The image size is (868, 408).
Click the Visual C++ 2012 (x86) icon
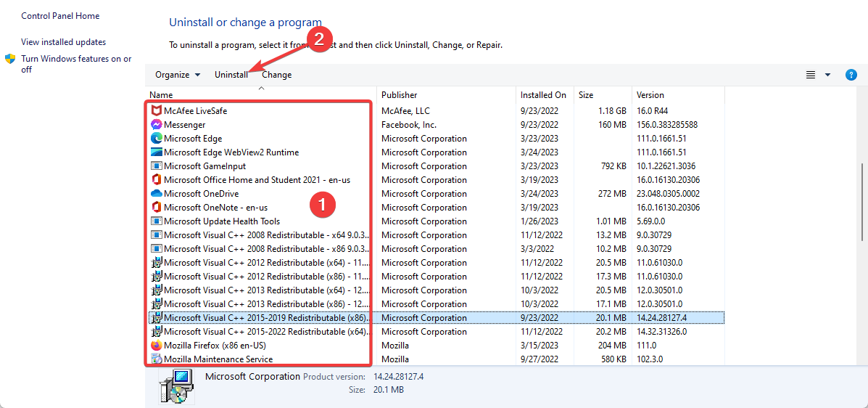click(156, 276)
